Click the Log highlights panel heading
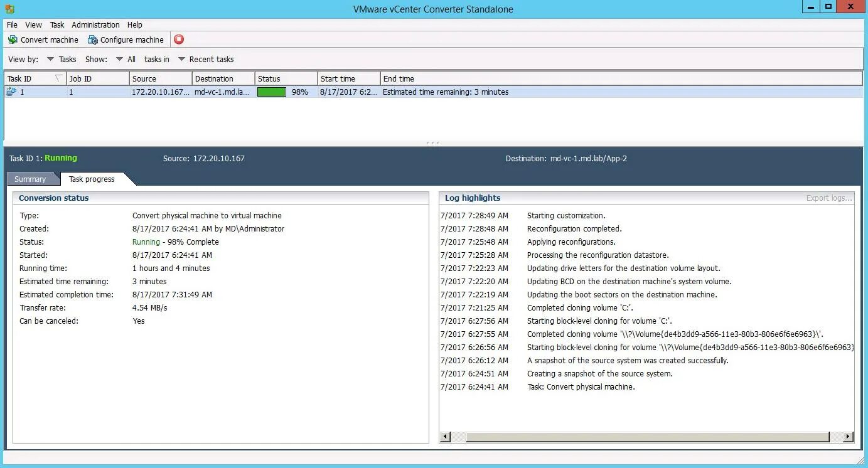This screenshot has height=468, width=868. coord(473,198)
